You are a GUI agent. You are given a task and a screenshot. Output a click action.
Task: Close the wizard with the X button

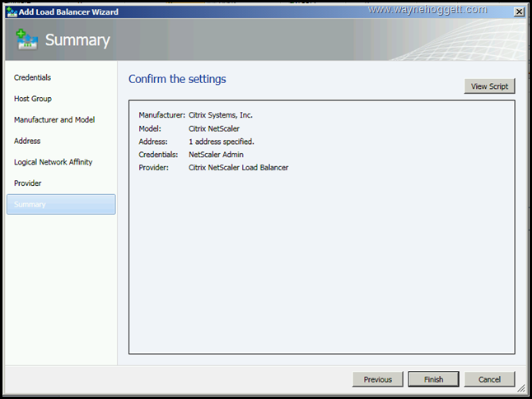click(519, 12)
